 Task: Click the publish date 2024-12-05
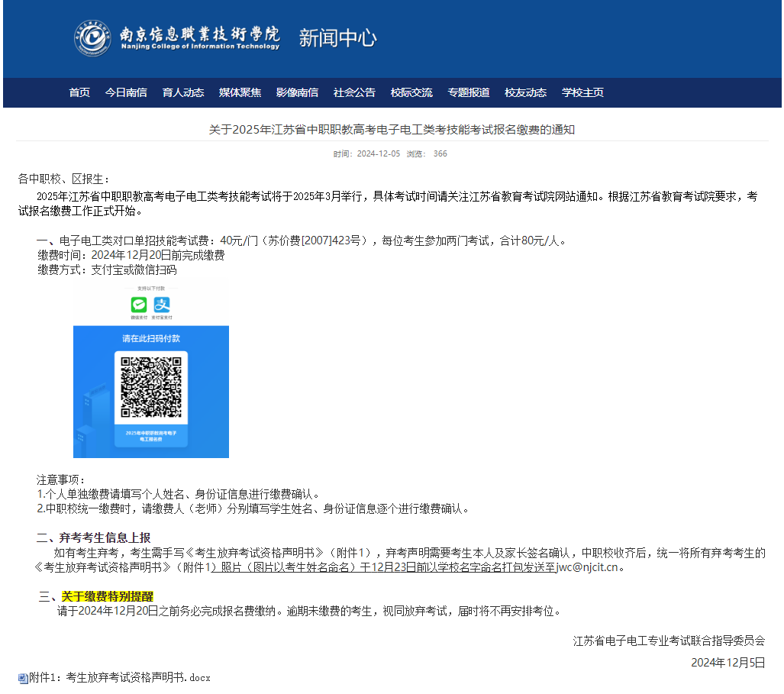tap(379, 153)
